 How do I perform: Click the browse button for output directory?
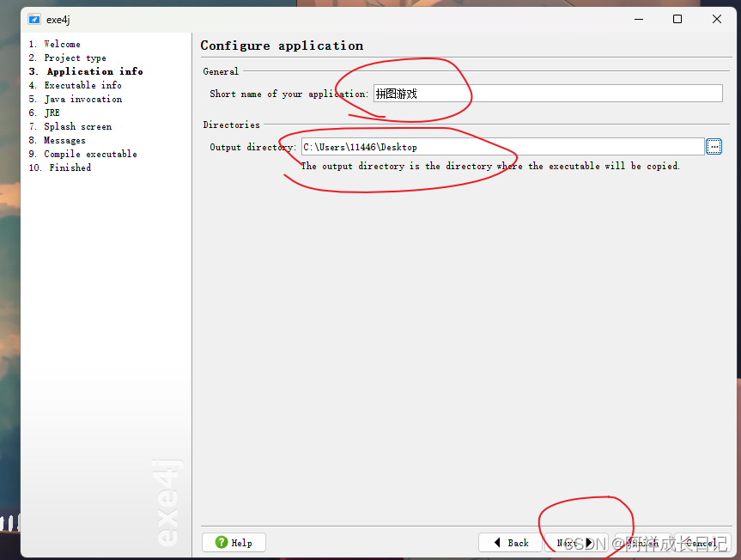(x=714, y=147)
